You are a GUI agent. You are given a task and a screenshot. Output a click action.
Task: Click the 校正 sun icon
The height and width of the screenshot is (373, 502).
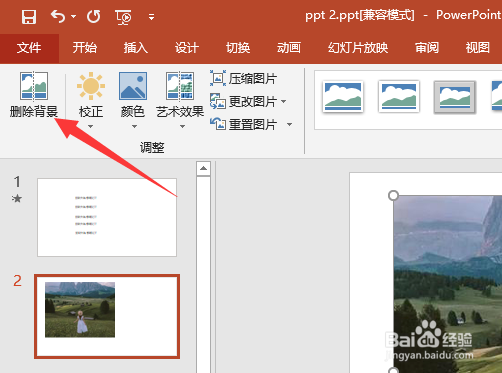pyautogui.click(x=91, y=86)
